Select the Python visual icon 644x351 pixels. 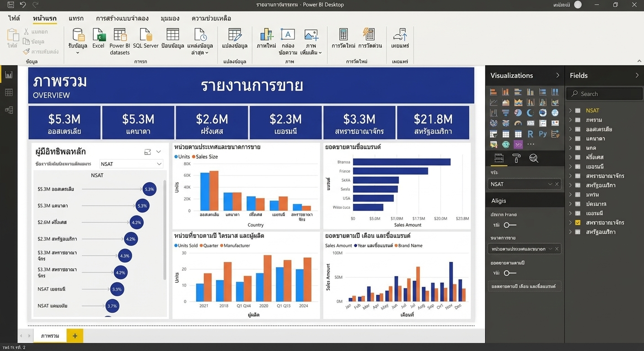tap(542, 134)
